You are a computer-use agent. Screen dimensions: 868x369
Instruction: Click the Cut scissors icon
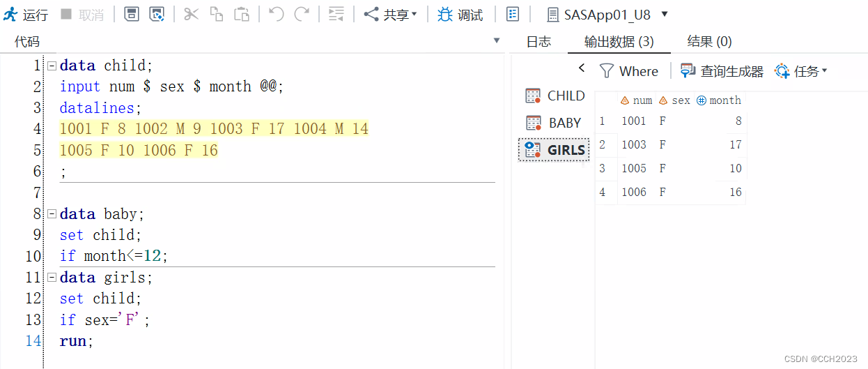pyautogui.click(x=192, y=14)
